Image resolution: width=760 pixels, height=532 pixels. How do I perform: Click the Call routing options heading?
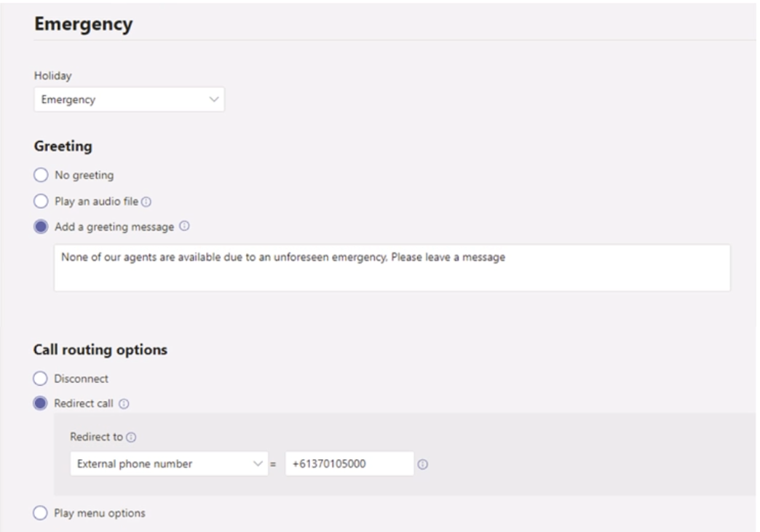(x=100, y=350)
